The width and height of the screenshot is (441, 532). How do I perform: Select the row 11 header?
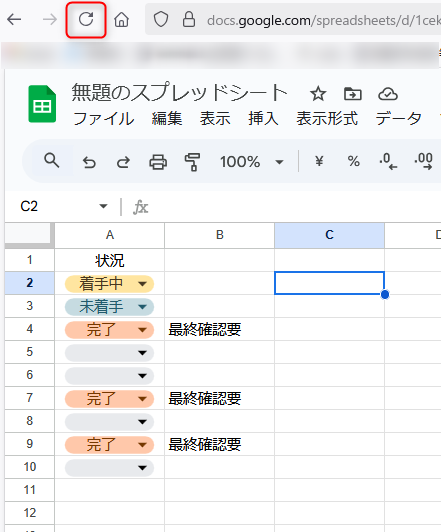pos(30,490)
